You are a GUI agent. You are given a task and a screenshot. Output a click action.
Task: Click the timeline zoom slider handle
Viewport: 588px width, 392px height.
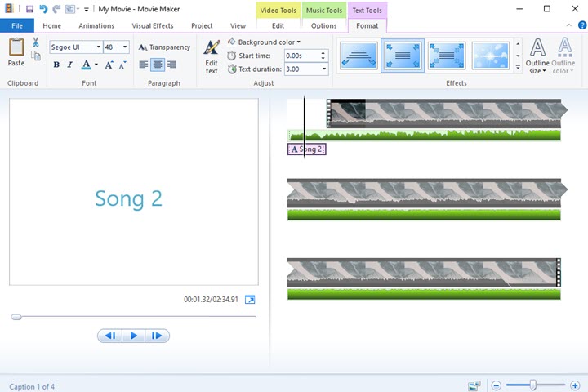point(533,385)
